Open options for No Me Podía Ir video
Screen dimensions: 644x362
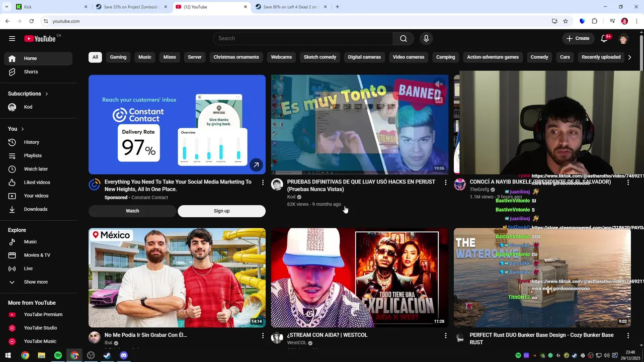[263, 335]
